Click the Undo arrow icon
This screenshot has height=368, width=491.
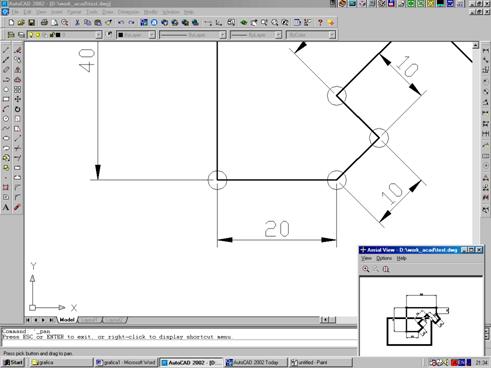(x=121, y=23)
